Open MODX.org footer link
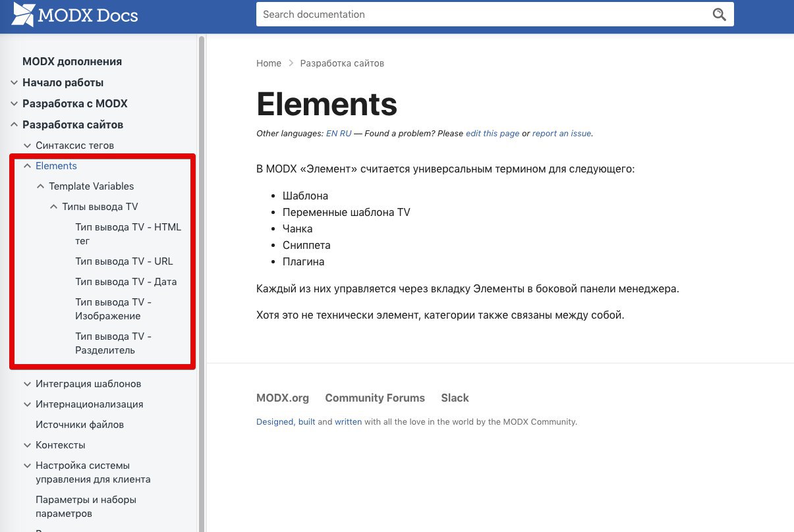 pyautogui.click(x=283, y=398)
